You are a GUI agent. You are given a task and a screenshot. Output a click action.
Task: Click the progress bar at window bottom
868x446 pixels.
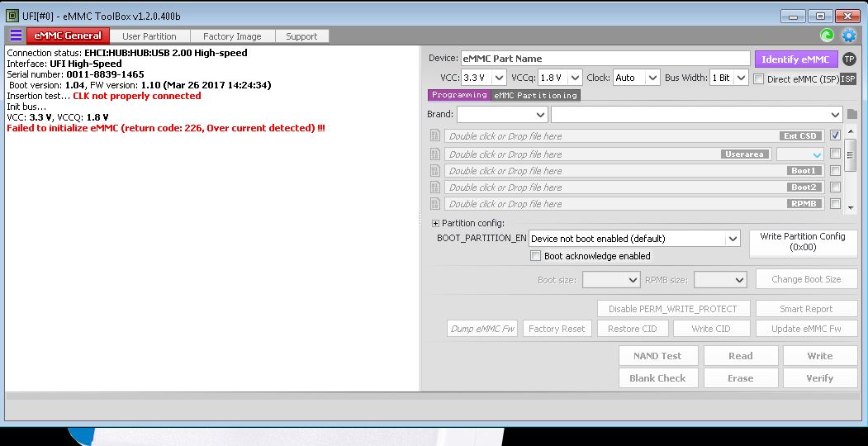tap(434, 396)
